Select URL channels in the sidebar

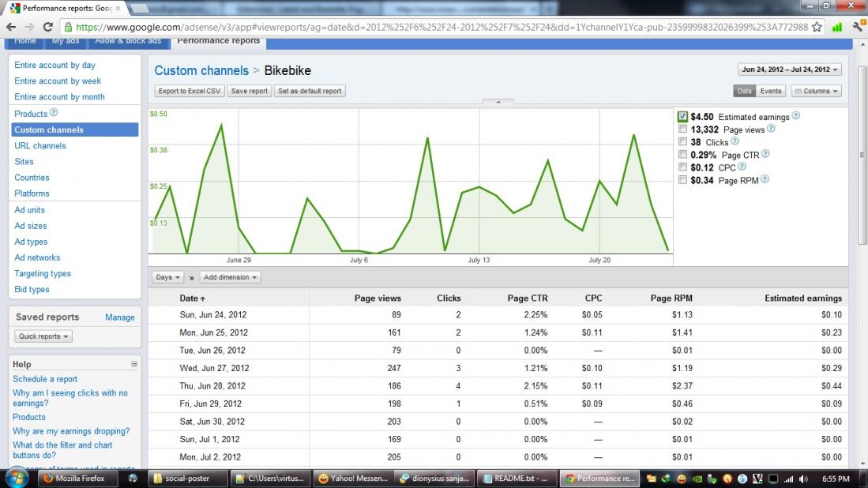point(39,145)
